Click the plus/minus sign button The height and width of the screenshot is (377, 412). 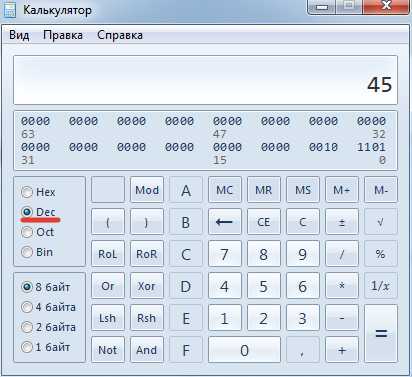(x=342, y=222)
